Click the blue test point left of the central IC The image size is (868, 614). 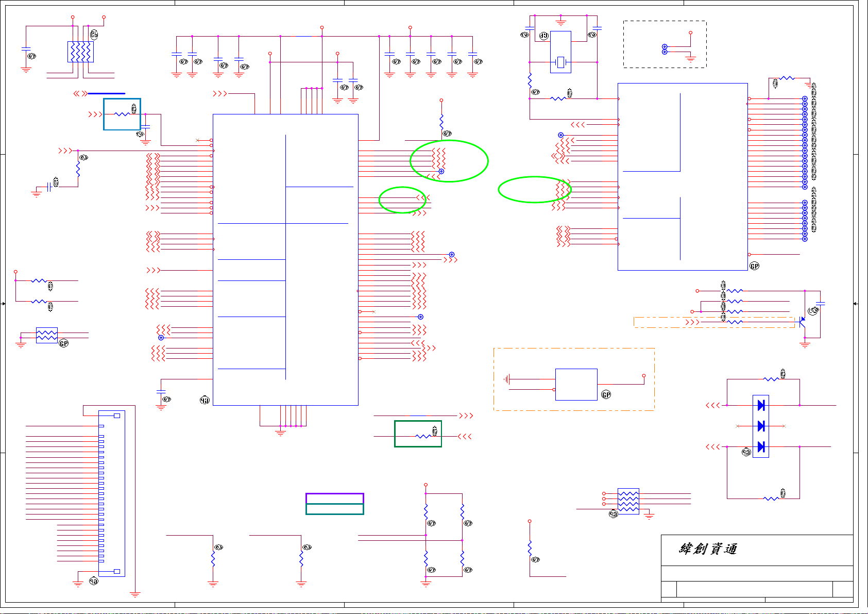161,338
